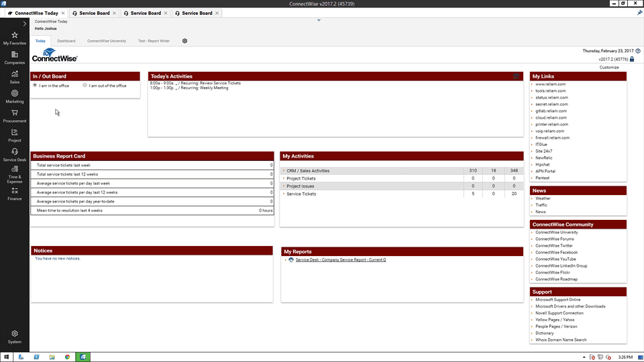Viewport: 644px width, 362px height.
Task: Click the blue dropdown arrow at top center
Action: coord(319,20)
